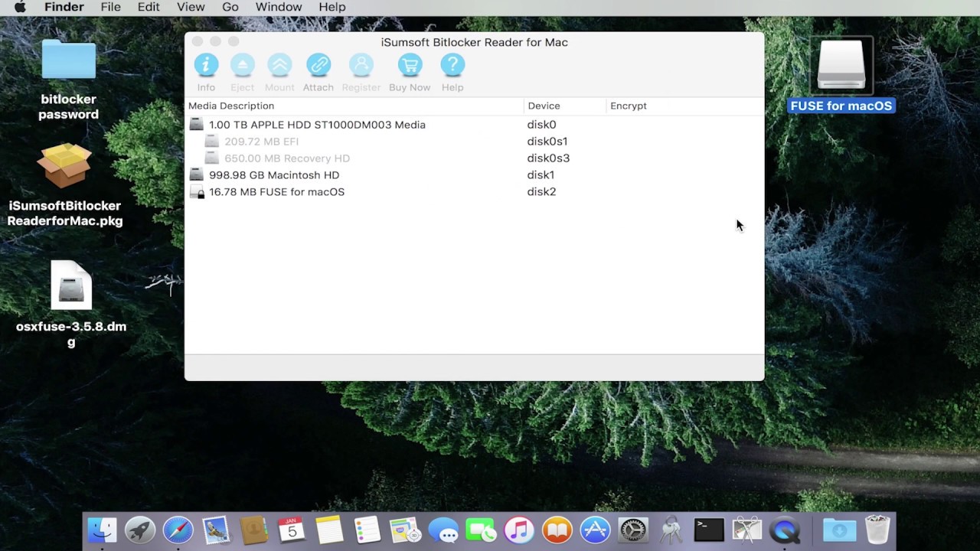Click the disk0 device cell

pyautogui.click(x=541, y=125)
